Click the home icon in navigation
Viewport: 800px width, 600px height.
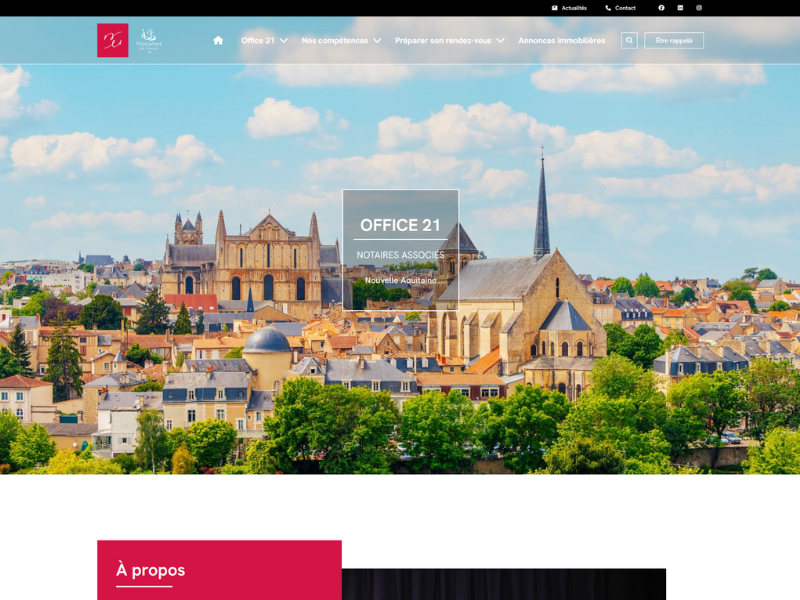pos(218,40)
